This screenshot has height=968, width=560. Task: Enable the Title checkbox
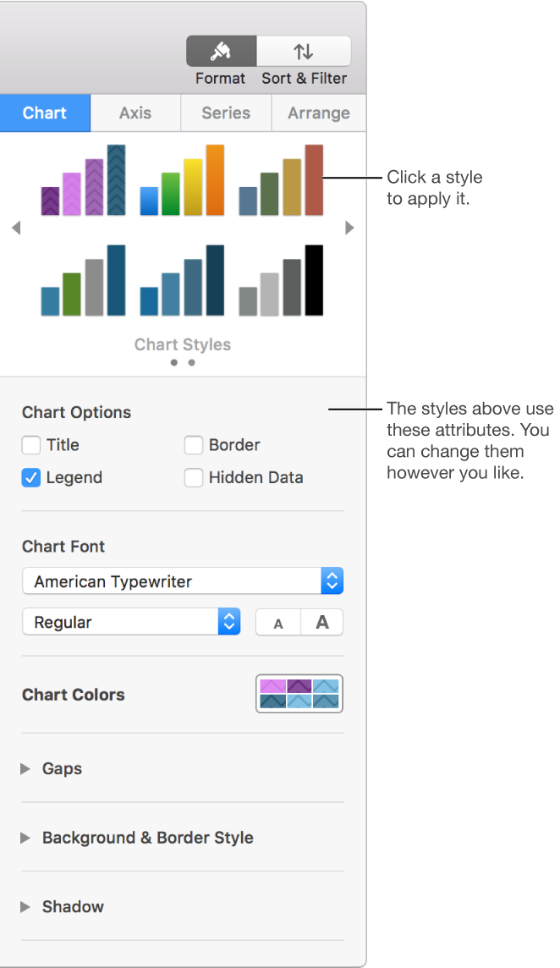pos(30,445)
